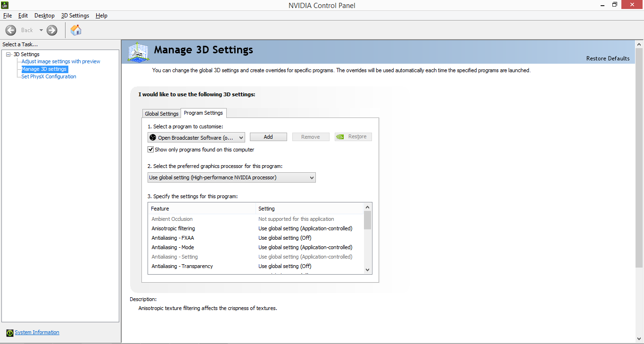Switch to the Global Settings tab

(x=162, y=114)
